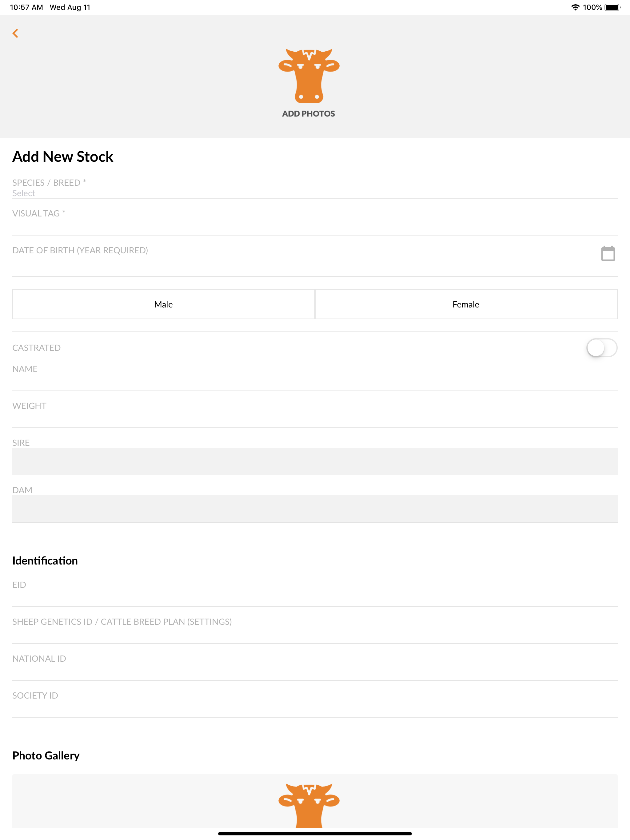Tap the Wi-Fi status icon
This screenshot has width=630, height=840.
[x=575, y=7]
